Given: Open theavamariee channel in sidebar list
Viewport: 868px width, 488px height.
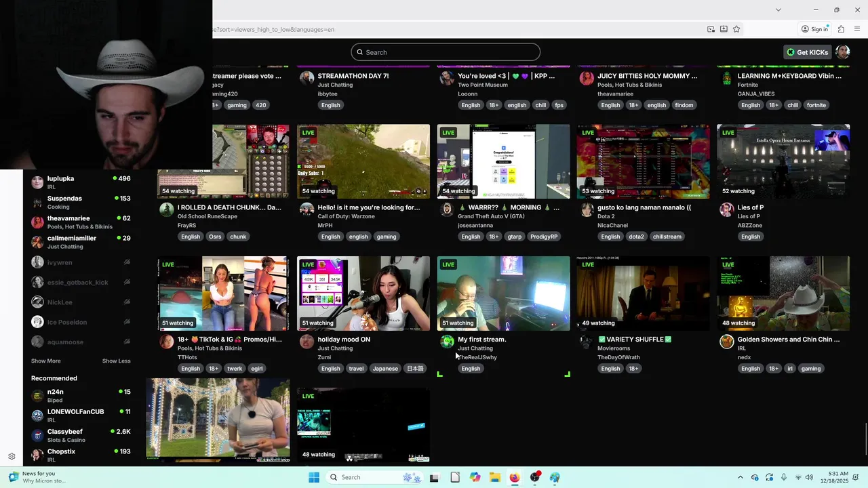Looking at the screenshot, I should [x=81, y=222].
